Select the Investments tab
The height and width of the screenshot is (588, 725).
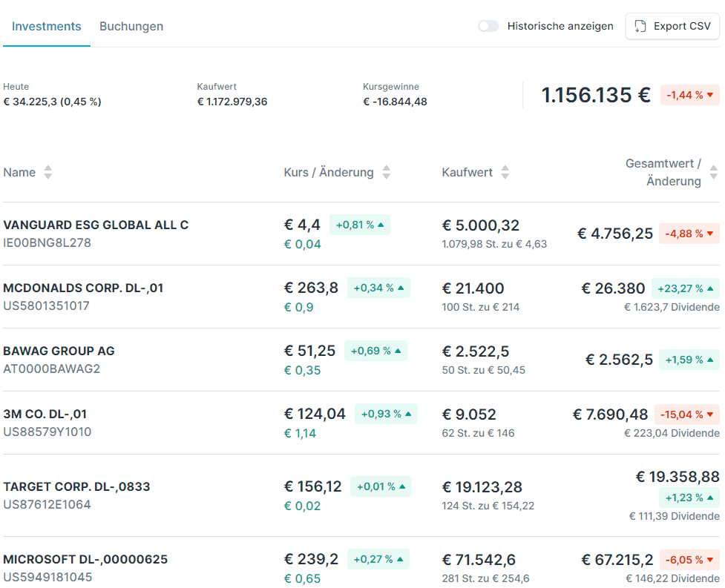[x=46, y=27]
